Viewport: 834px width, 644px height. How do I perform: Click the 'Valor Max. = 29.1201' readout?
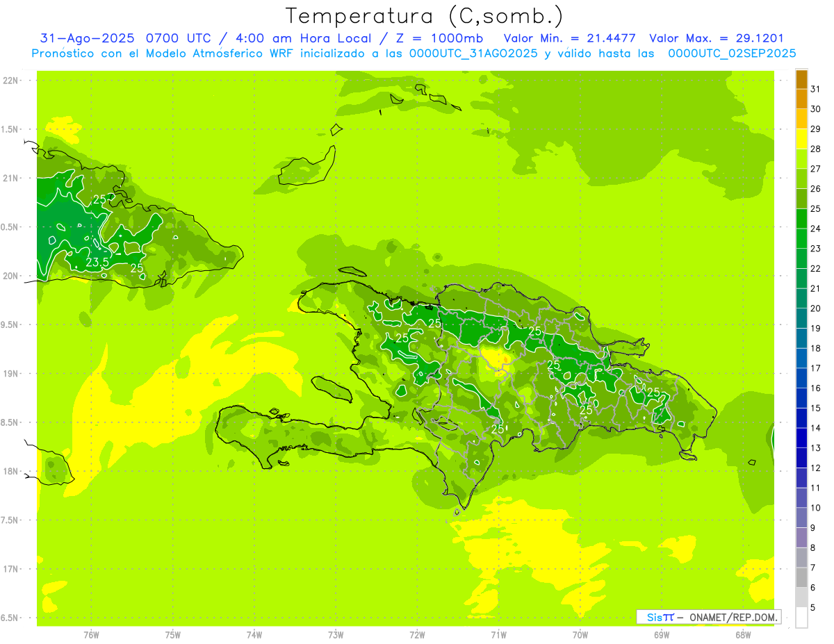pyautogui.click(x=717, y=38)
